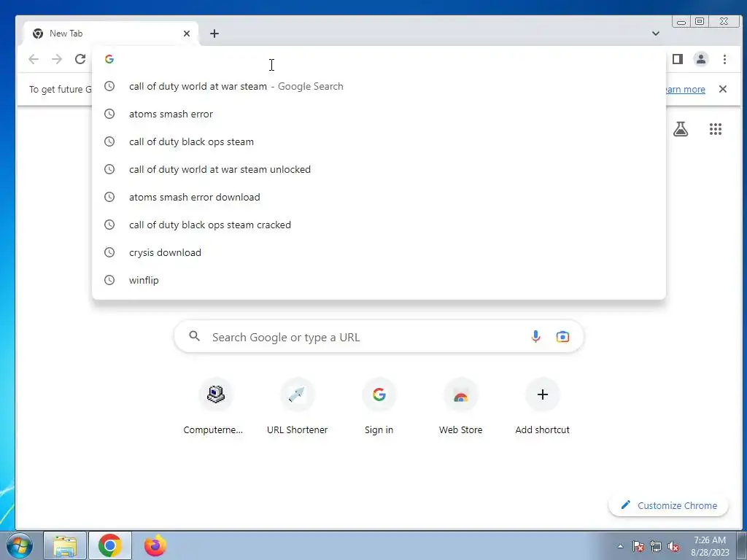Open the Web Store shortcut
This screenshot has width=747, height=560.
(x=461, y=405)
